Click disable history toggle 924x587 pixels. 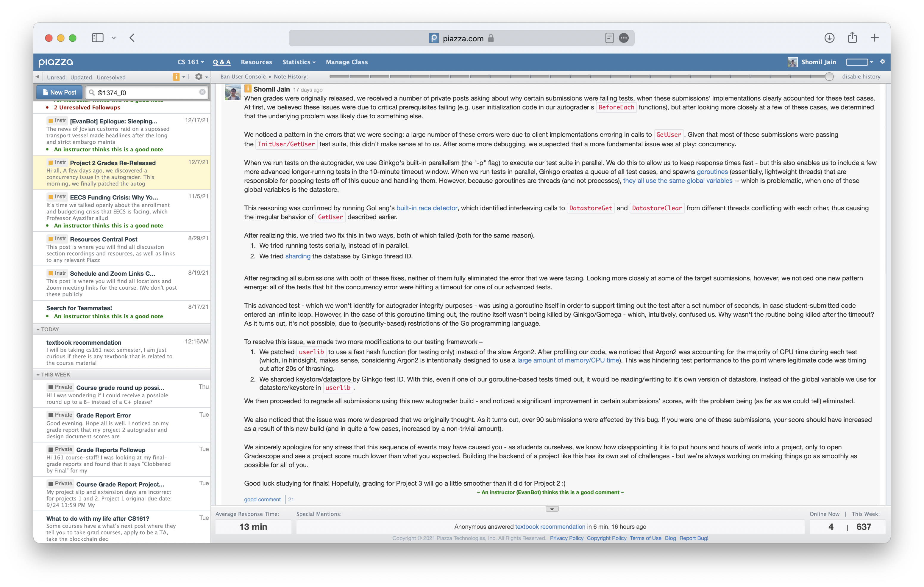click(861, 77)
